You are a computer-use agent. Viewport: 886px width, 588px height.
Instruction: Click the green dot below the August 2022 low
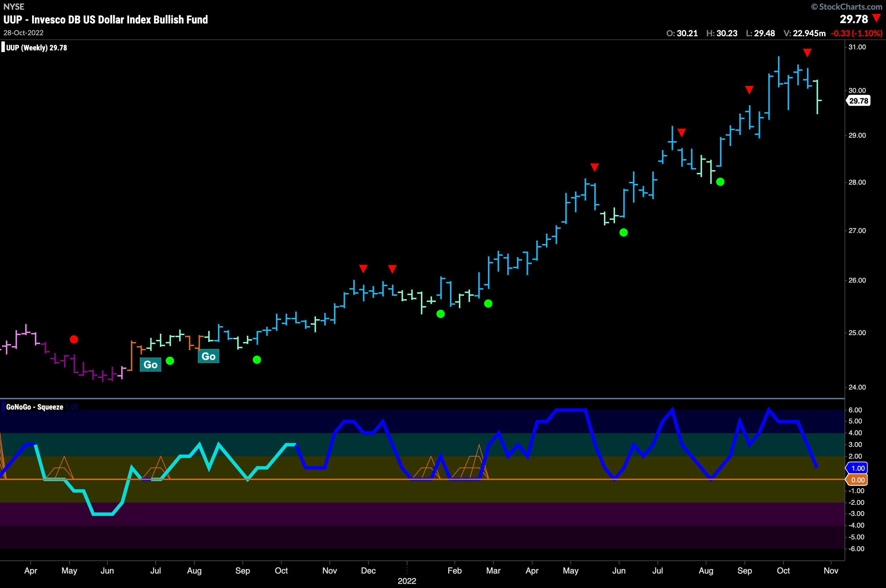(x=720, y=182)
